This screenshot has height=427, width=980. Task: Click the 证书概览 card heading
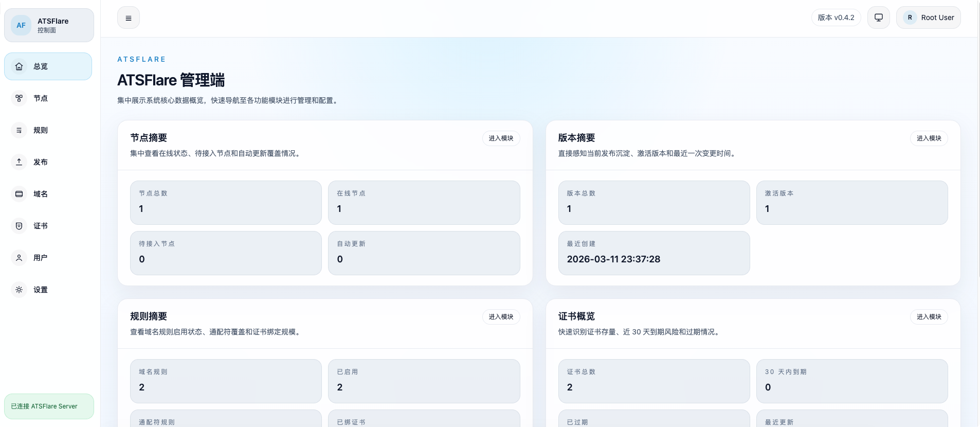point(576,316)
